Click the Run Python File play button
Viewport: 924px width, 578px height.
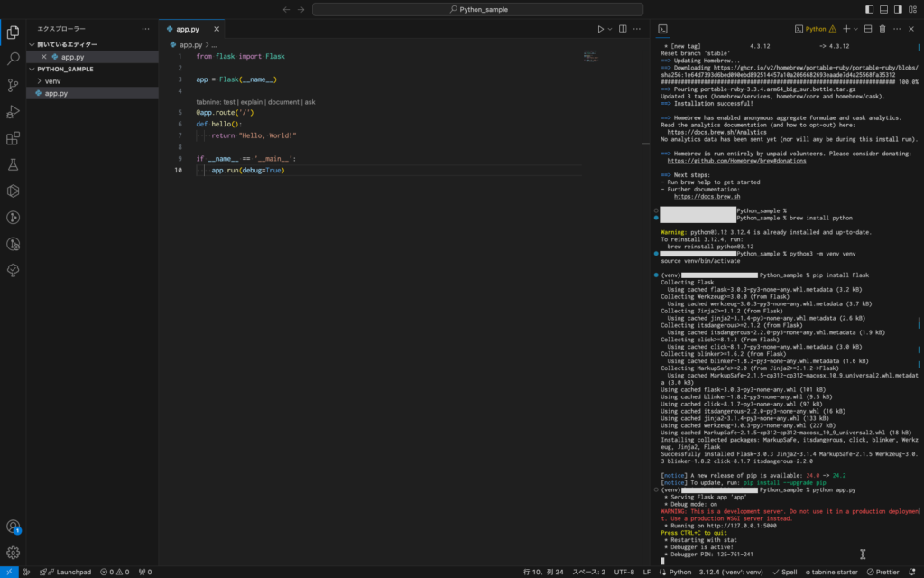[x=600, y=29]
